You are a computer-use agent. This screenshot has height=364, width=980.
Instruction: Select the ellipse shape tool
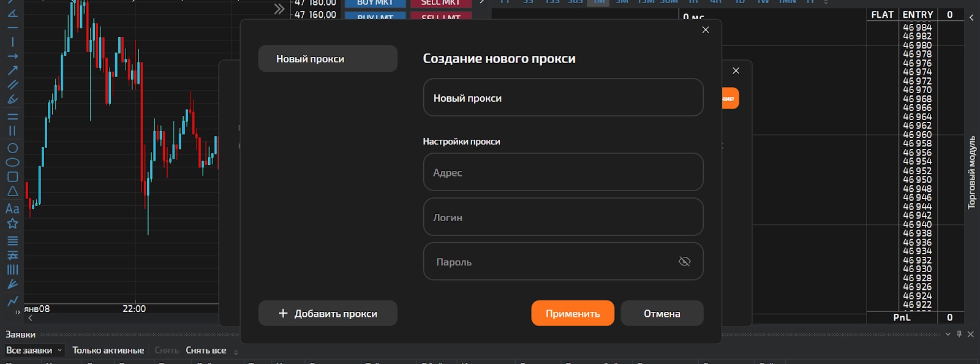[12, 162]
